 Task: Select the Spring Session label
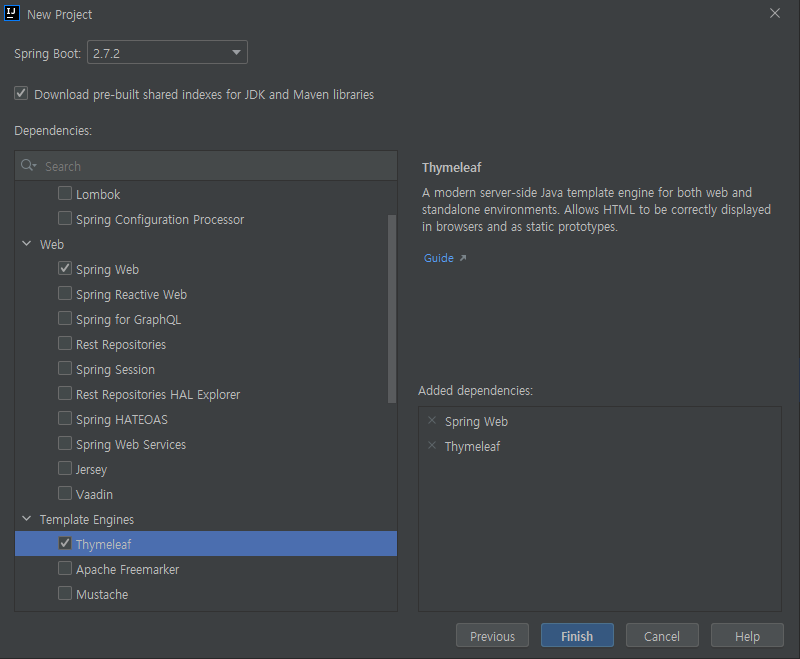pos(115,369)
